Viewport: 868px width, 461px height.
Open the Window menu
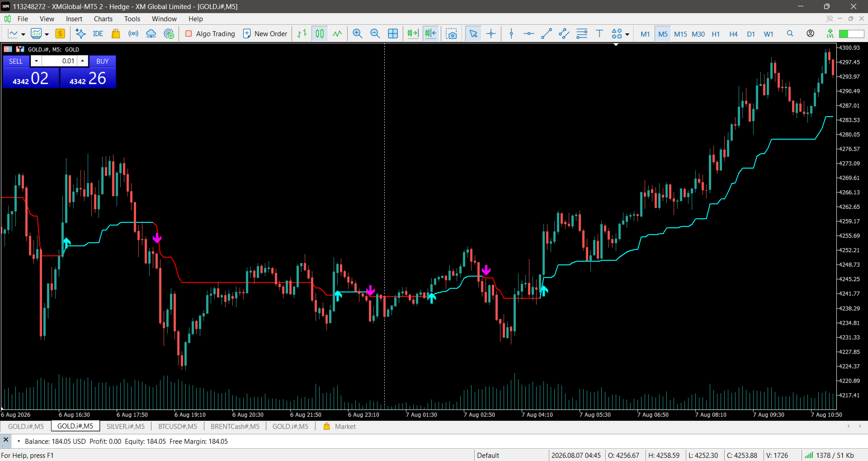coord(164,19)
